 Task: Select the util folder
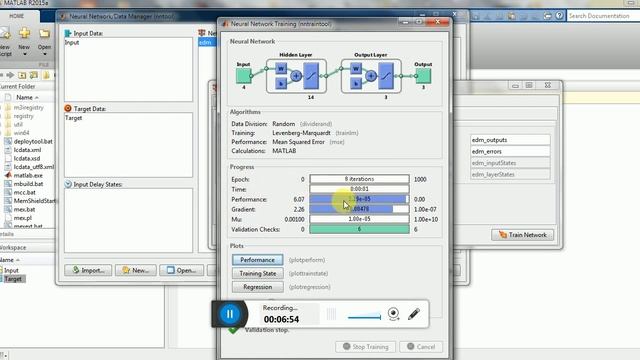(x=18, y=124)
